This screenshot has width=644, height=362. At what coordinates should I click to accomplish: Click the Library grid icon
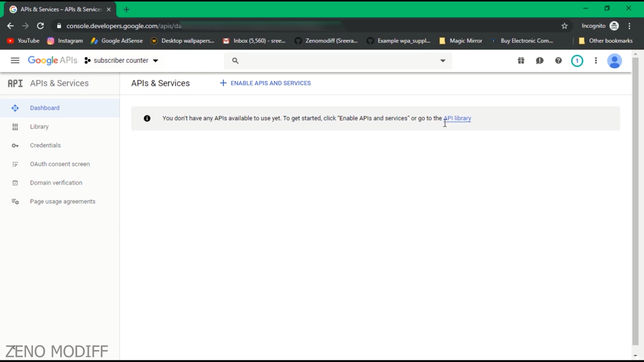15,127
